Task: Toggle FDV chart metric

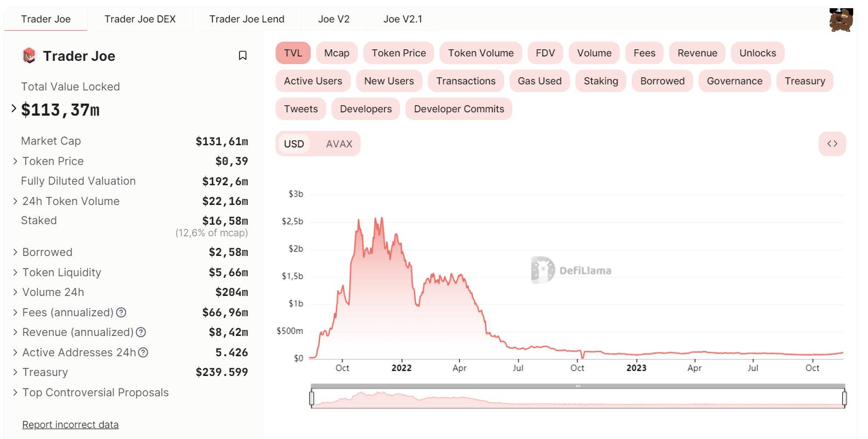Action: pyautogui.click(x=545, y=53)
